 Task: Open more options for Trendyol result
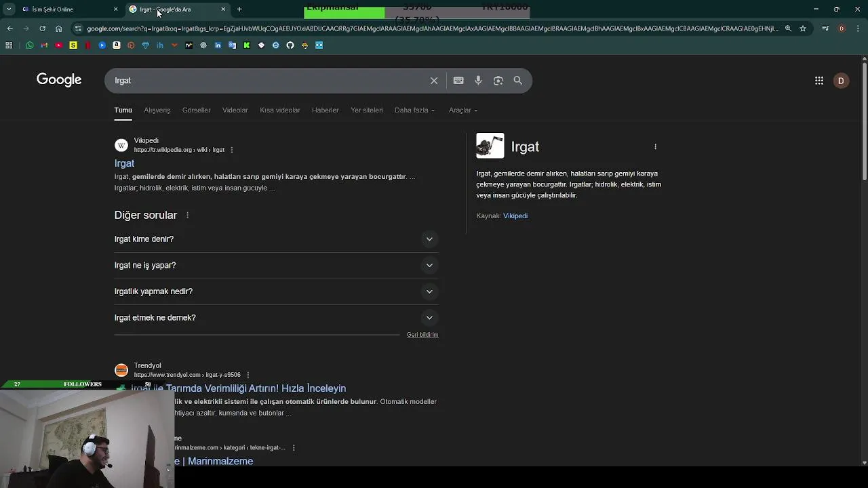(x=248, y=375)
